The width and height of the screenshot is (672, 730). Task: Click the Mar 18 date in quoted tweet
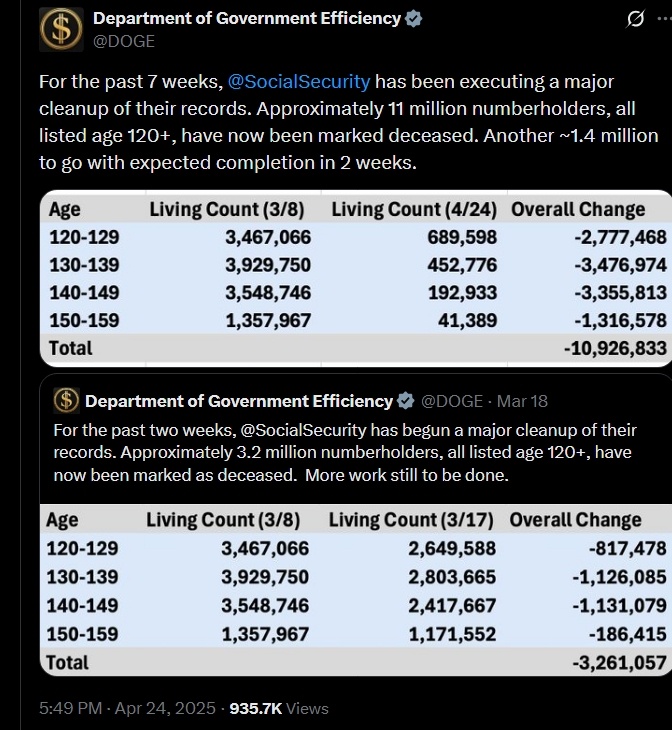click(x=522, y=401)
